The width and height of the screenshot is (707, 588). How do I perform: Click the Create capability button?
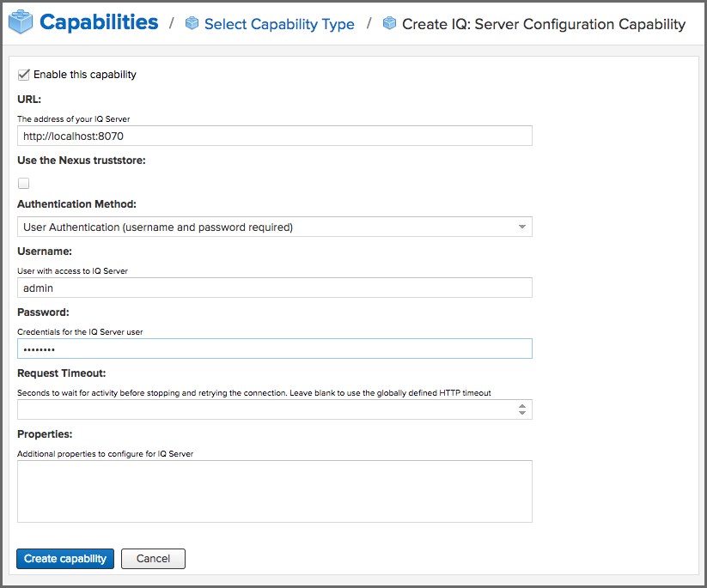point(64,558)
